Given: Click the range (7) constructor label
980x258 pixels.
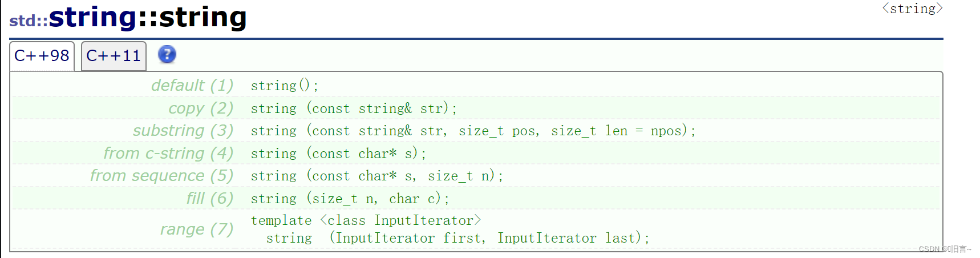Looking at the screenshot, I should (197, 229).
